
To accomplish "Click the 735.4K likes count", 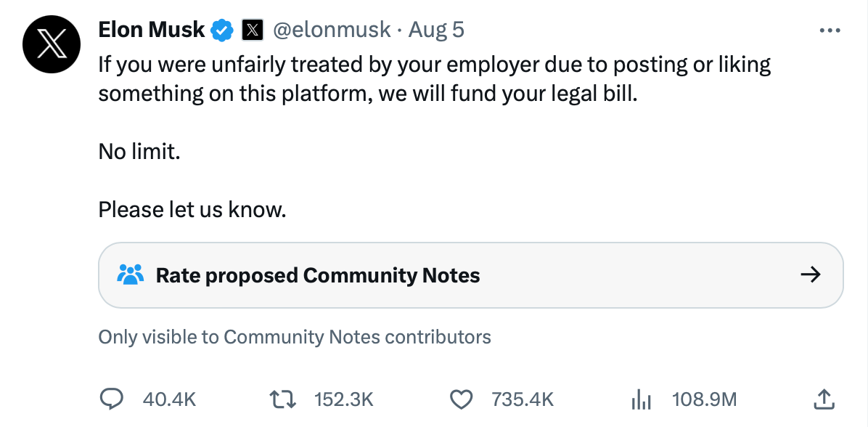I will point(523,399).
